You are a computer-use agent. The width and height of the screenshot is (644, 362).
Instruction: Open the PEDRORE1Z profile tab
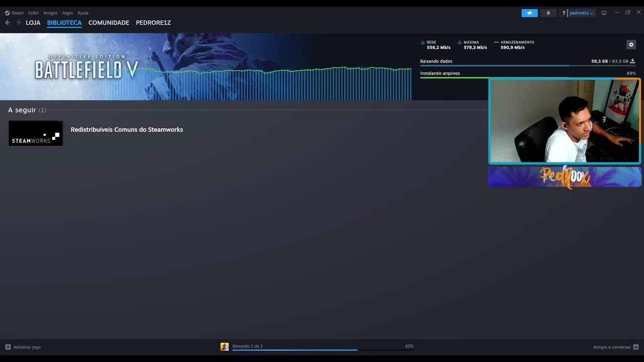point(153,23)
